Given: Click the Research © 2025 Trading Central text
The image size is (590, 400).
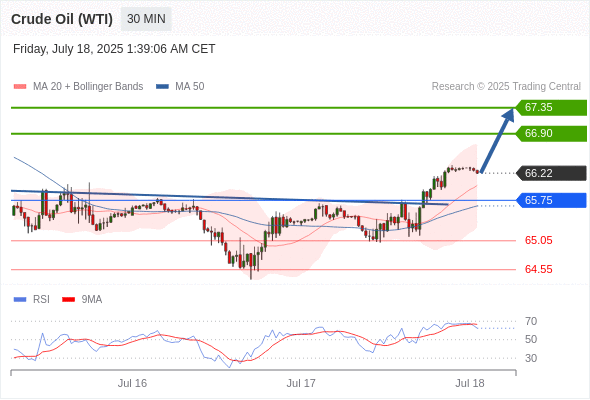Looking at the screenshot, I should (x=506, y=87).
